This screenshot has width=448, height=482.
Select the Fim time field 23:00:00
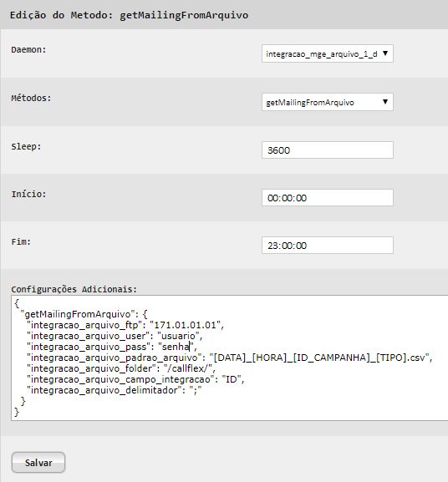327,246
